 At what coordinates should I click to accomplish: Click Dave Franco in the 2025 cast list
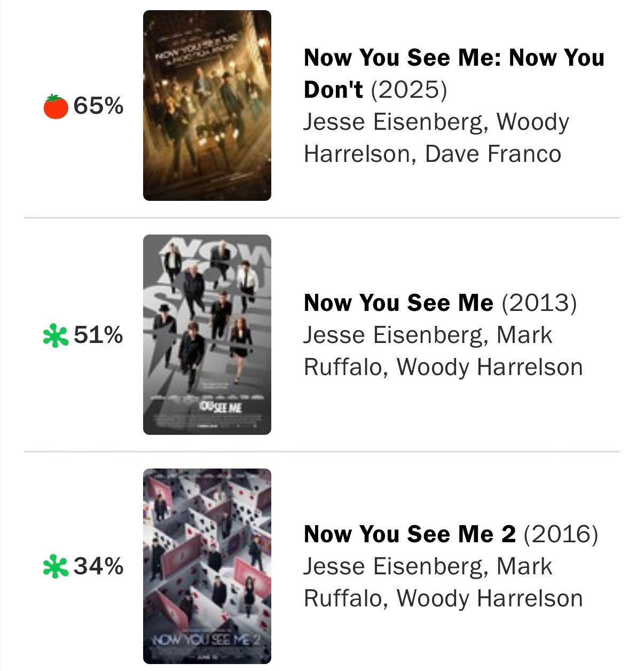point(493,154)
